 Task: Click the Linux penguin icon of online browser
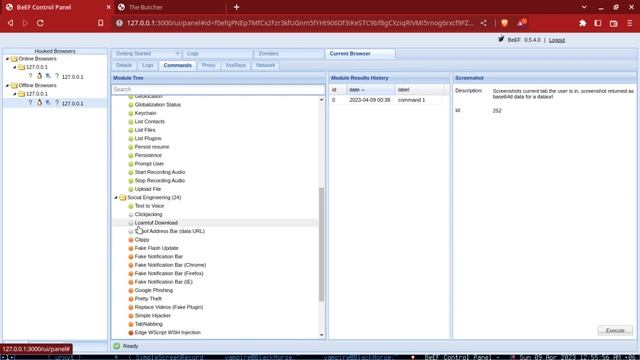[40, 76]
